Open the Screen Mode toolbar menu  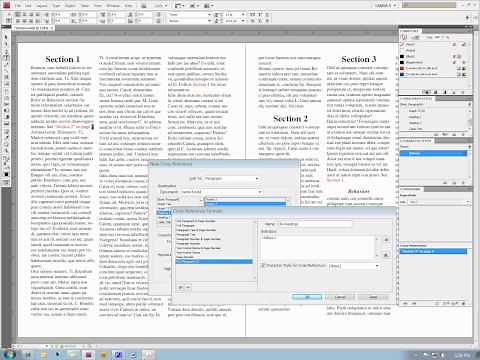point(193,6)
